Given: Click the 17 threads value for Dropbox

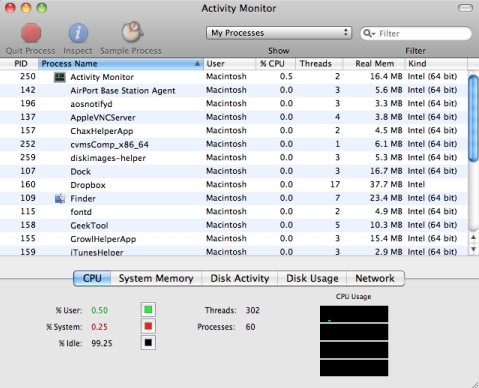Looking at the screenshot, I should tap(335, 184).
